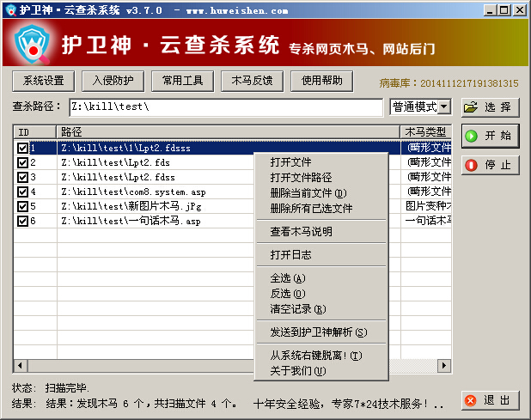Click 从系统右键脱离! (T) menu item

click(321, 356)
